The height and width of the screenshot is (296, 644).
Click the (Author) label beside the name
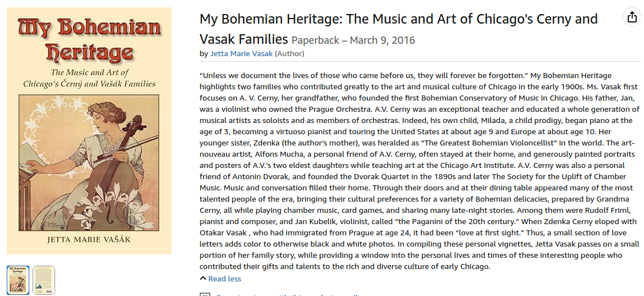click(x=290, y=54)
